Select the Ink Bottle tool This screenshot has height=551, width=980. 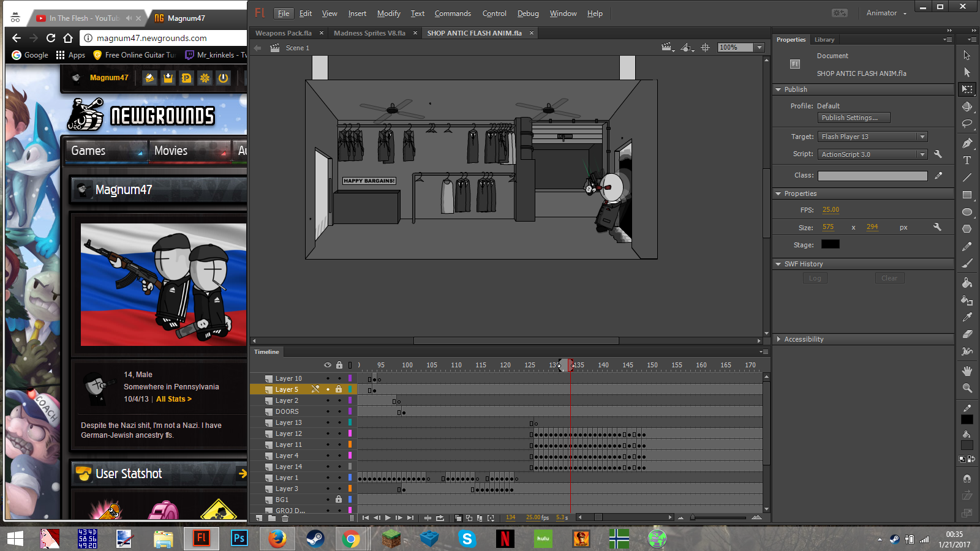click(967, 300)
